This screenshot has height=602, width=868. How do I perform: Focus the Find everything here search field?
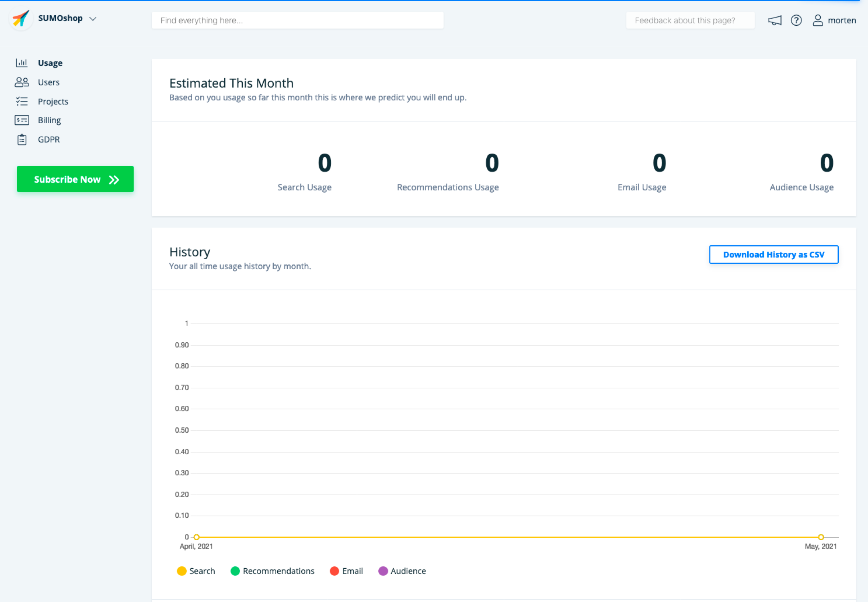(x=297, y=20)
